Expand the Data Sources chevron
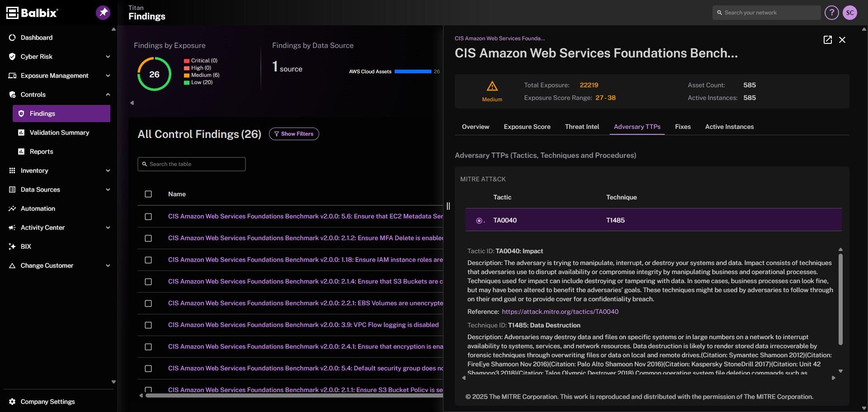This screenshot has width=868, height=412. [108, 189]
